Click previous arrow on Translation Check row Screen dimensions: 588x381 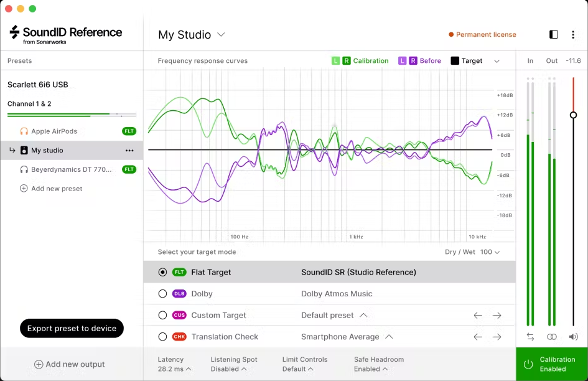[478, 337]
